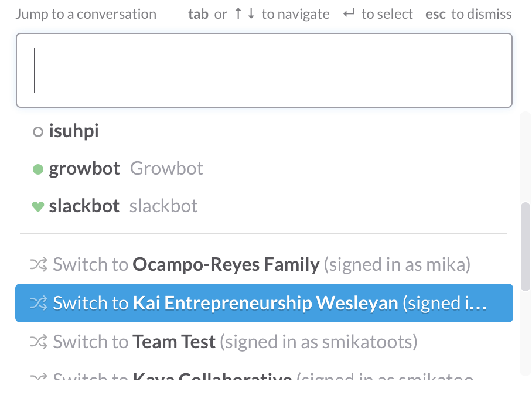
Task: Open the growbot conversation
Action: (x=84, y=169)
